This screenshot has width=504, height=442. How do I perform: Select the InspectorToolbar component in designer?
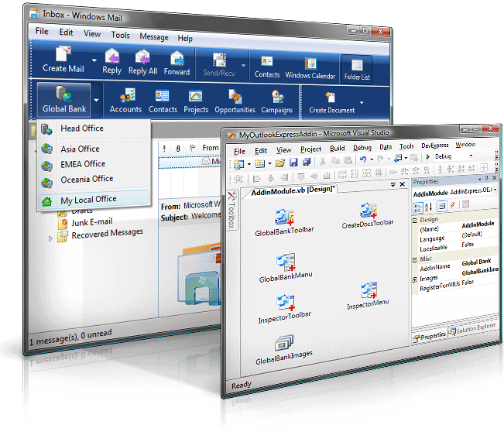pos(285,309)
